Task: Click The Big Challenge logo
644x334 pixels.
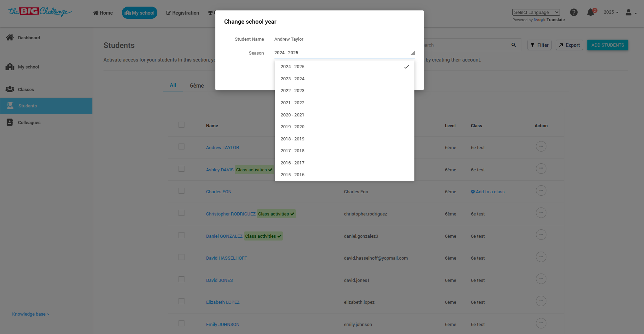Action: tap(40, 12)
